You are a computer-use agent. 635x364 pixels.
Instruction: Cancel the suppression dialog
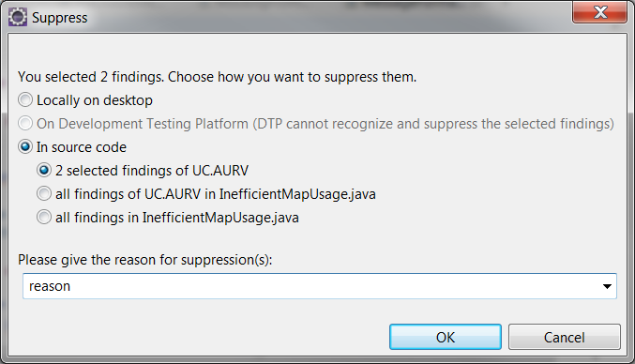tap(564, 337)
